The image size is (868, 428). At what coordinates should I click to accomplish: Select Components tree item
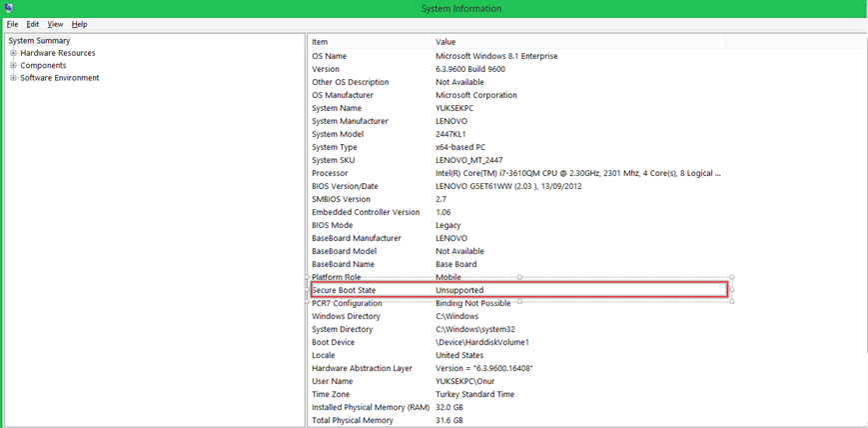pos(43,65)
